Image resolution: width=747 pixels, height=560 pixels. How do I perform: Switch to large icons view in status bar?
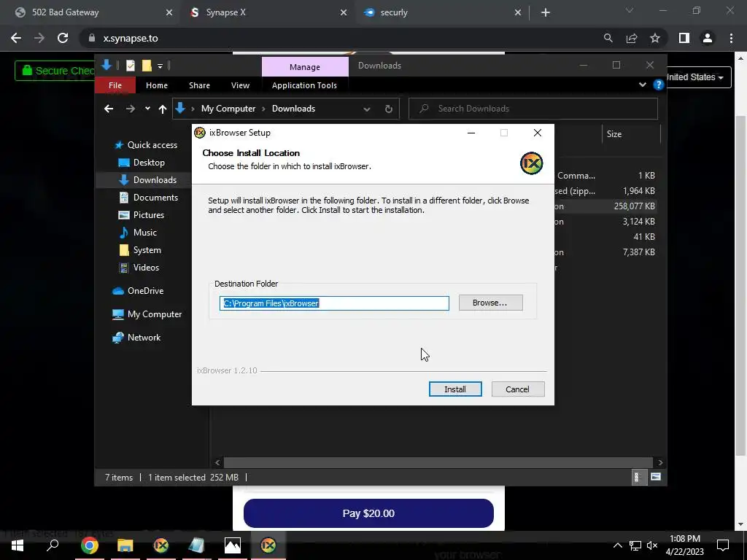(656, 477)
